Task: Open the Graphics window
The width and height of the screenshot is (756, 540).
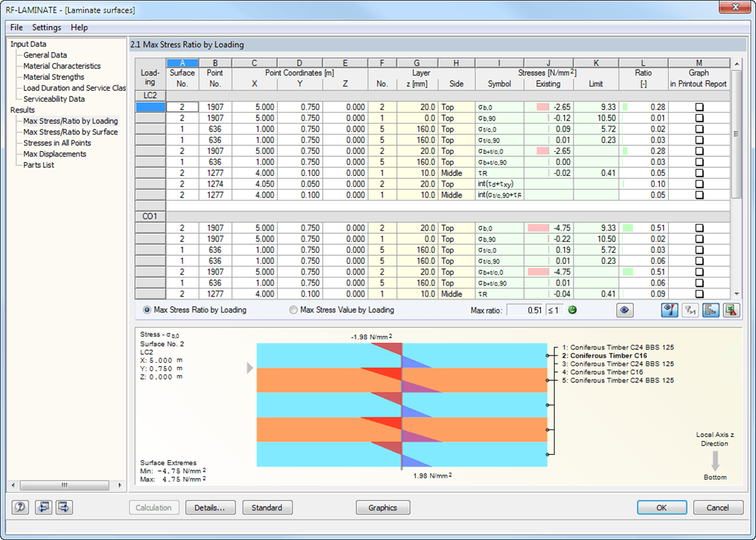Action: (382, 507)
